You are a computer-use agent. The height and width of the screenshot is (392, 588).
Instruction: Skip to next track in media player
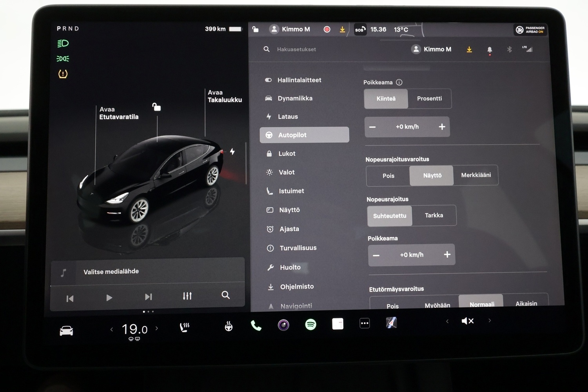pyautogui.click(x=148, y=297)
